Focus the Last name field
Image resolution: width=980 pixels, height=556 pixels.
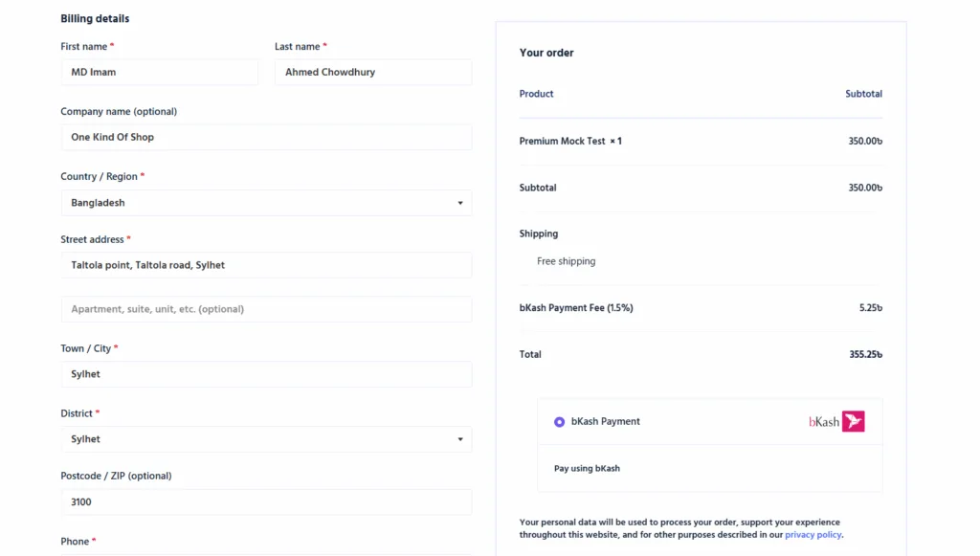[x=373, y=73]
